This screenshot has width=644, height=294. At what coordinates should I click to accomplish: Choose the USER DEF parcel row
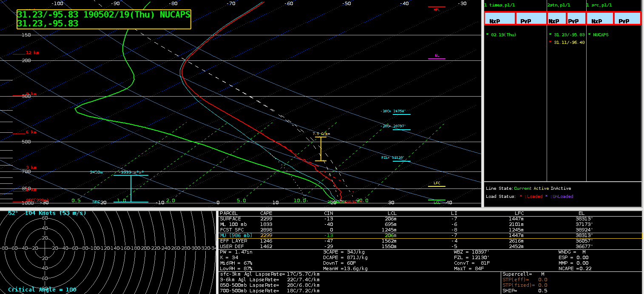(429, 246)
